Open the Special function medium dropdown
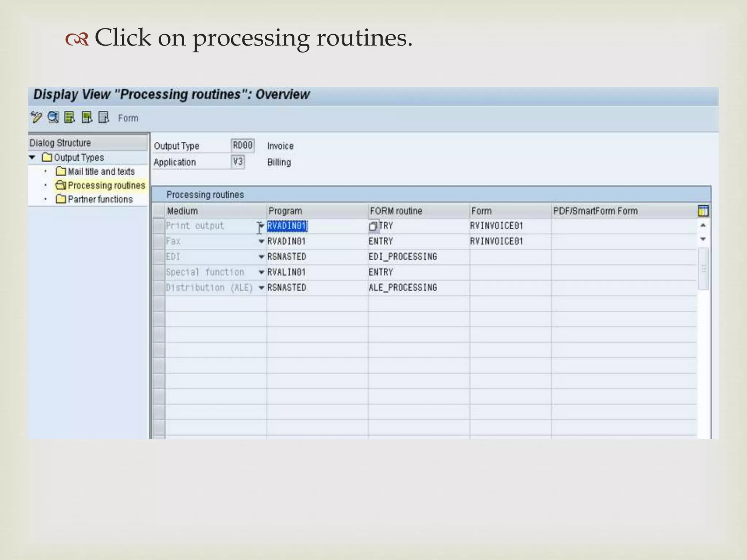 coord(261,272)
